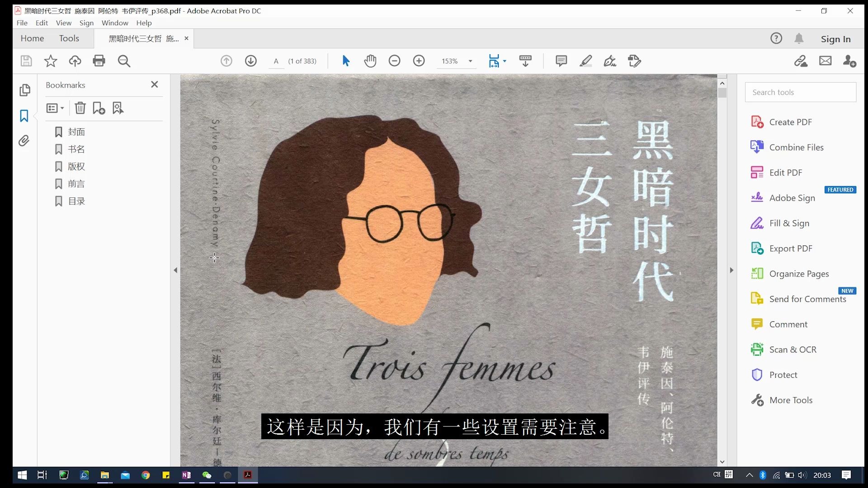This screenshot has width=868, height=488.
Task: Open the View menu
Action: (64, 23)
